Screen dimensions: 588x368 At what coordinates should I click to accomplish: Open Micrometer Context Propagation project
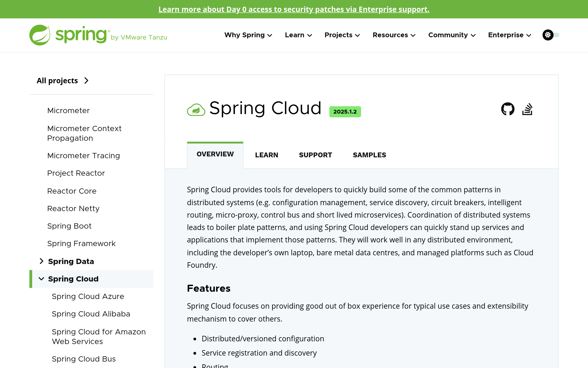click(84, 133)
